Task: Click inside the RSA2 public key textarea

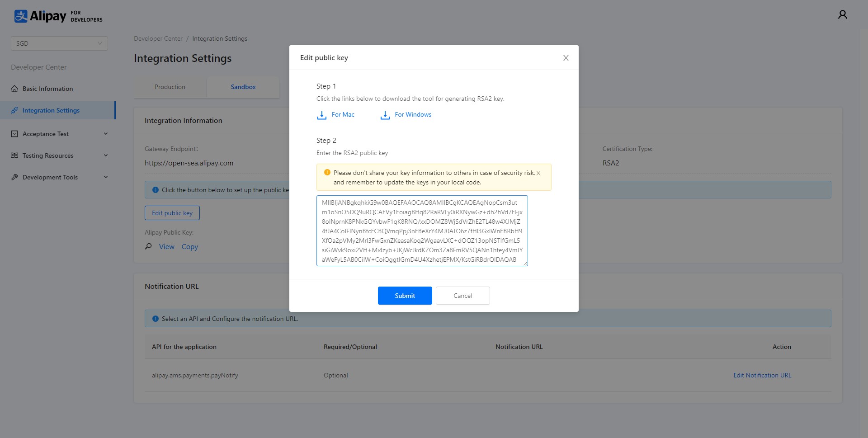Action: pos(422,231)
